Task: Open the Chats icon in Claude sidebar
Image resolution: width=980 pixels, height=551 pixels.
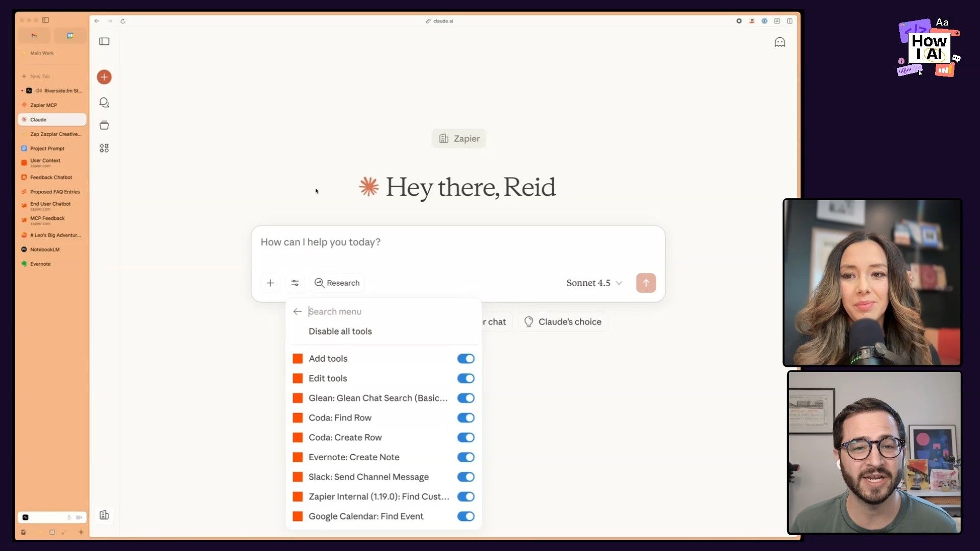Action: point(104,103)
